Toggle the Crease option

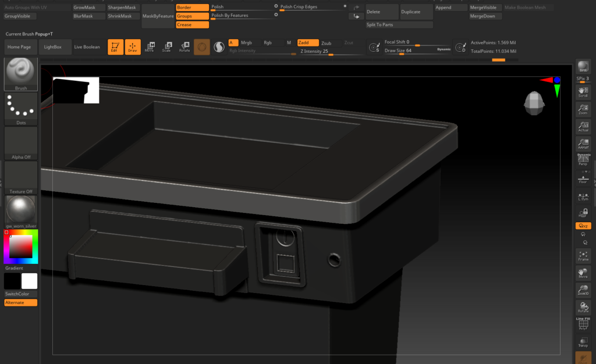[x=192, y=24]
